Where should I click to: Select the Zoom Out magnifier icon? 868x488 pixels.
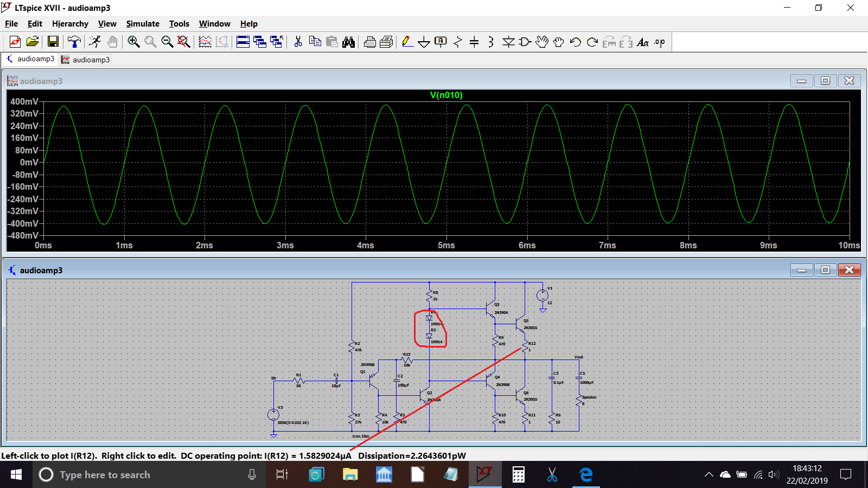point(167,42)
